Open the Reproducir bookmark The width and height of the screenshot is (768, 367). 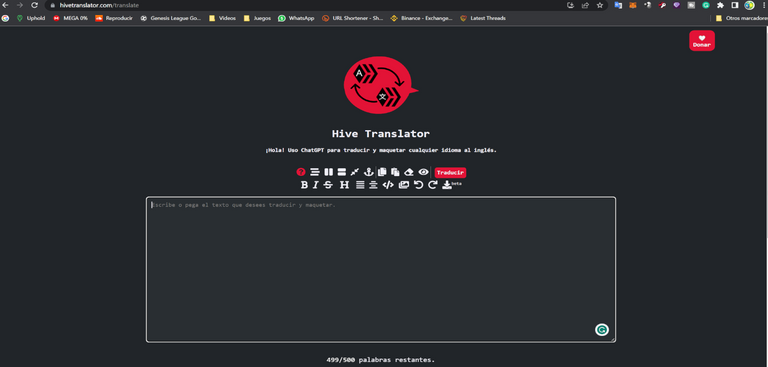click(114, 18)
